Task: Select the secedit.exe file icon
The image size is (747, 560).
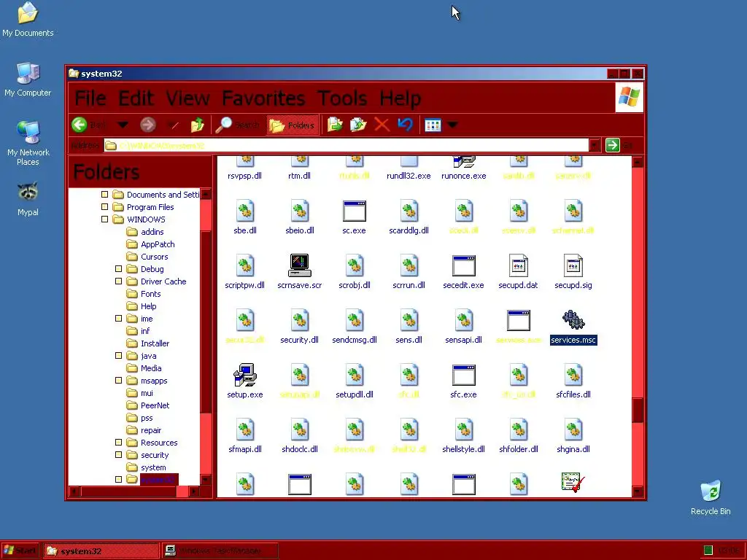Action: [x=463, y=265]
